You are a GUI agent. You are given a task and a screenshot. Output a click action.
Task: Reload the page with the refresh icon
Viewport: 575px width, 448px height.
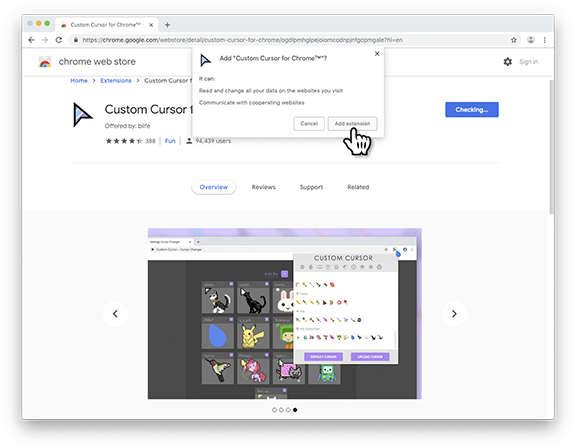59,40
